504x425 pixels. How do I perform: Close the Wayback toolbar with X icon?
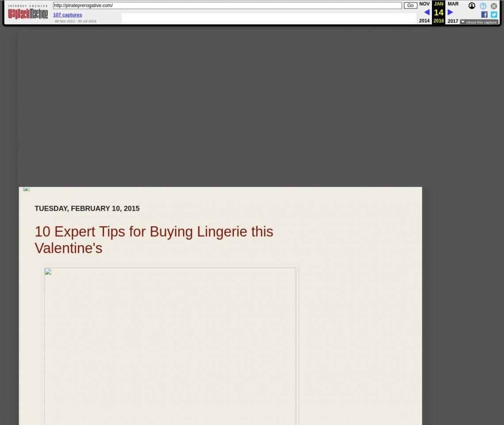click(494, 6)
